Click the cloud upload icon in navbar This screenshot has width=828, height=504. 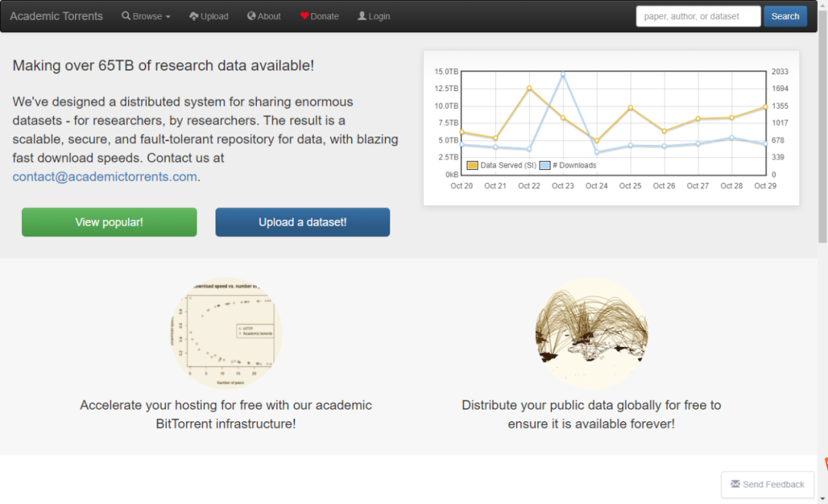click(194, 16)
